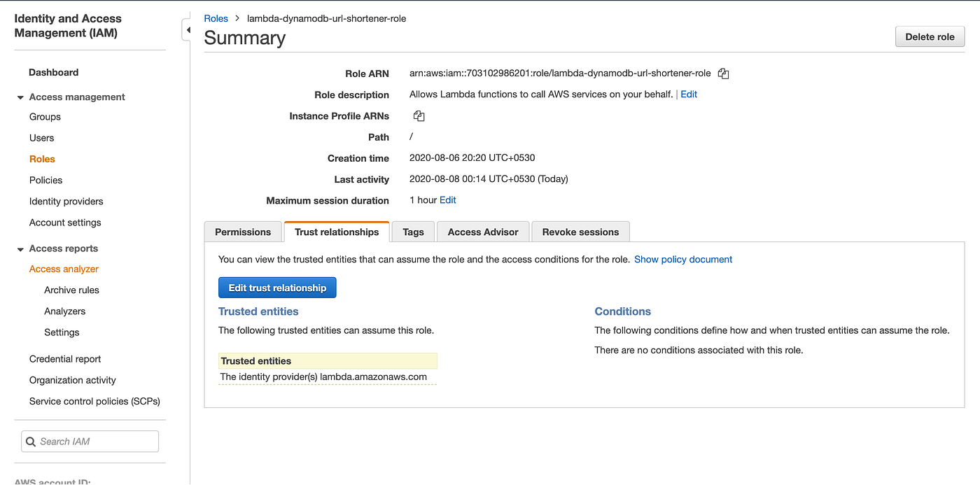Copy the Instance Profile ARNs
Viewport: 980px width, 485px height.
pyautogui.click(x=419, y=115)
